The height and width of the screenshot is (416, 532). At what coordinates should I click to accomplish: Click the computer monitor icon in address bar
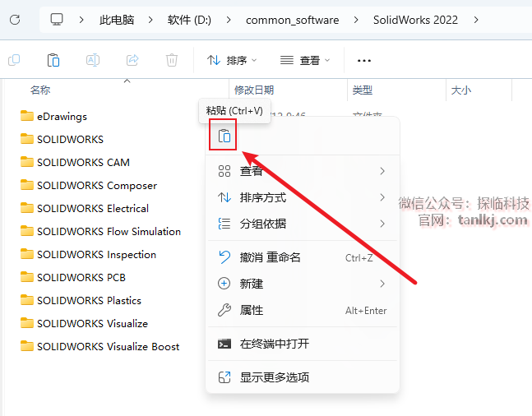[x=57, y=20]
